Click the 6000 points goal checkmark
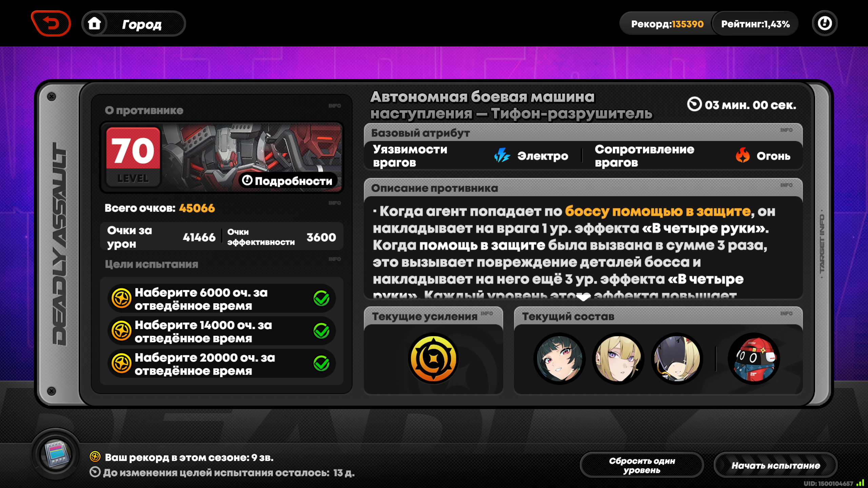The height and width of the screenshot is (488, 868). coord(321,299)
